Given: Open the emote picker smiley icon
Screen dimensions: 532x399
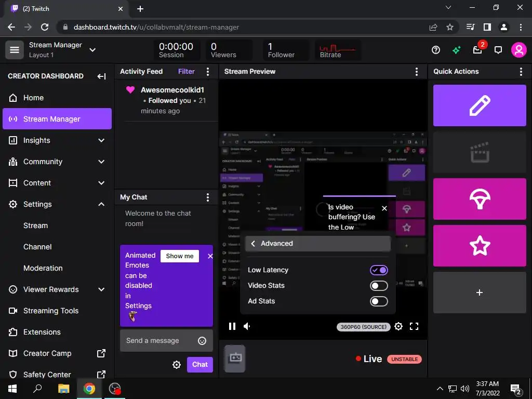Looking at the screenshot, I should 202,341.
